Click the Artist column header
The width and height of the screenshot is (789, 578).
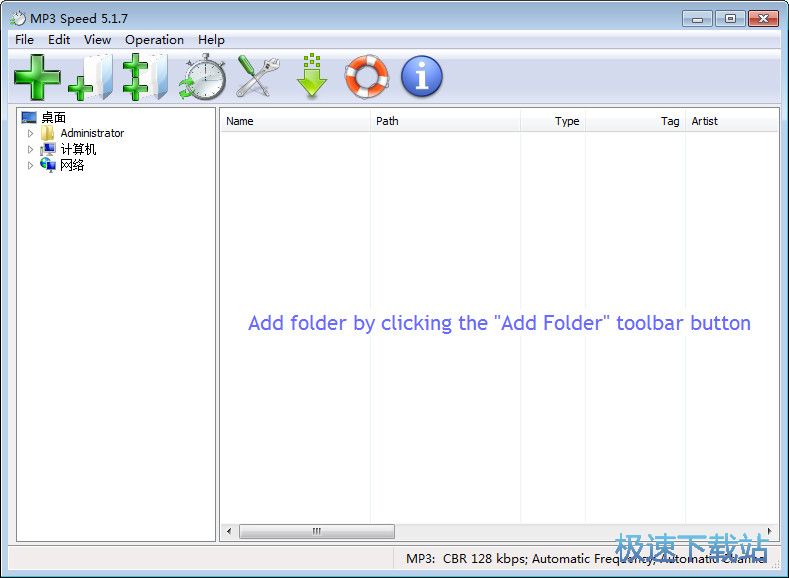(x=731, y=121)
